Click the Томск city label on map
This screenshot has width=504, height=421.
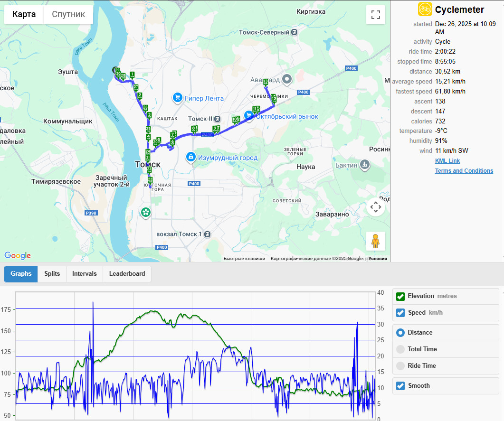click(x=148, y=164)
